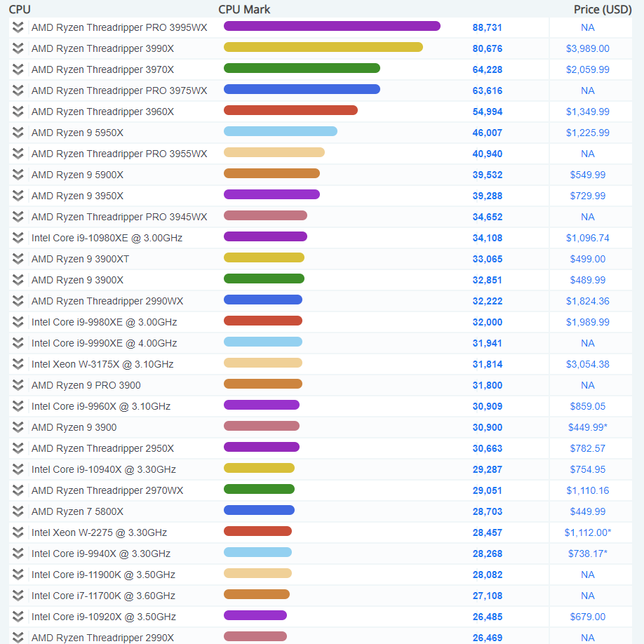Click the chevron icon beside Intel Xeon W-3175X
Viewport: 644px width, 644px height.
click(x=18, y=364)
